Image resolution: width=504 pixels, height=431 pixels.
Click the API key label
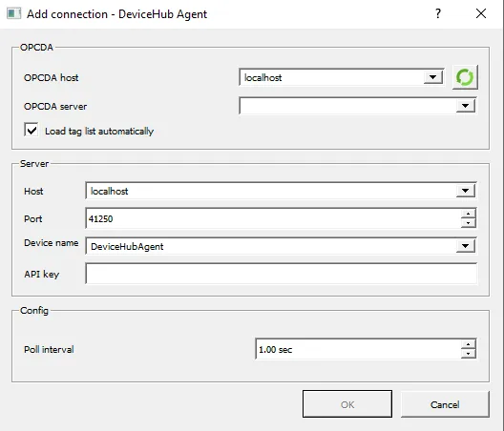tap(41, 275)
